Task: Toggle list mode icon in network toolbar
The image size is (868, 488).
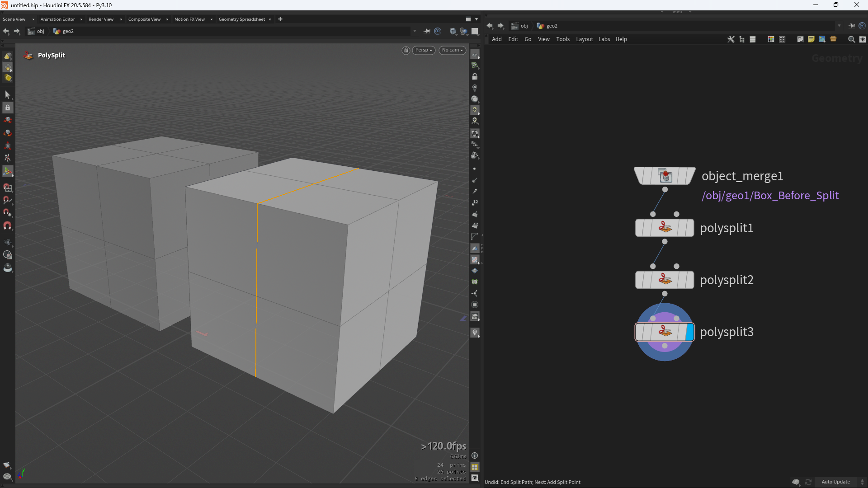Action: coord(753,39)
